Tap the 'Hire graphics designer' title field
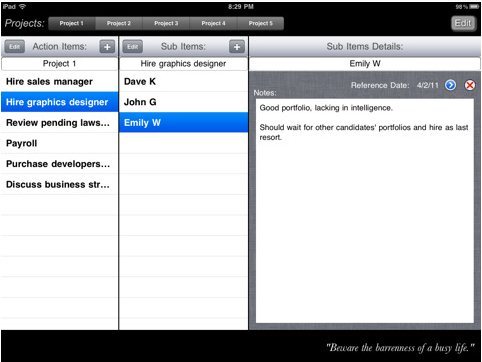This screenshot has height=362, width=482. pos(183,64)
